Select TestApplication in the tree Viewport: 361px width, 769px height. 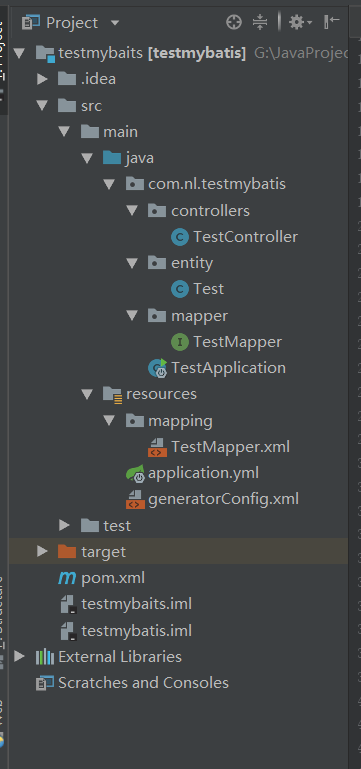[x=228, y=368]
